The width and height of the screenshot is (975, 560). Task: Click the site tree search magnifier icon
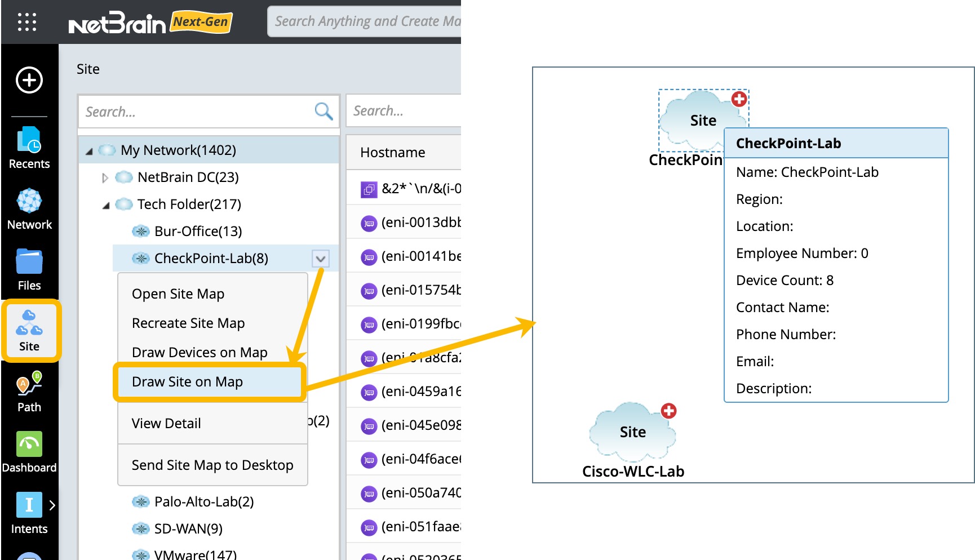(323, 112)
